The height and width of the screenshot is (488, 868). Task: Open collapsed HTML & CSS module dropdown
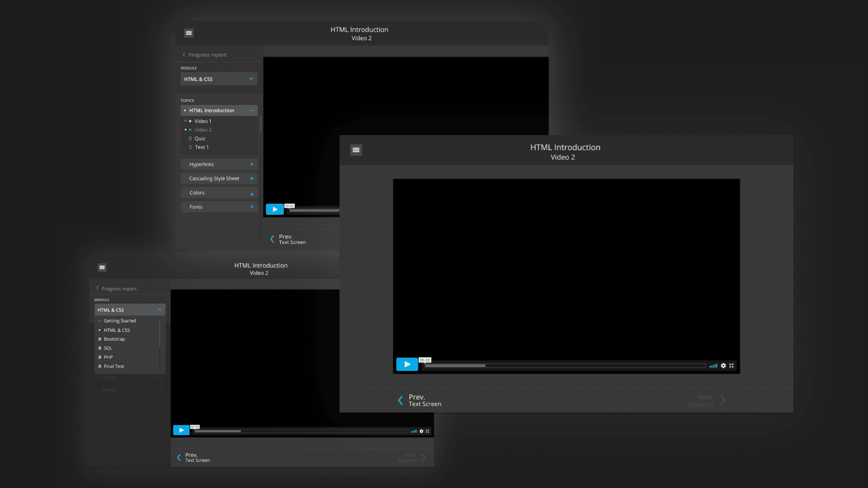219,79
